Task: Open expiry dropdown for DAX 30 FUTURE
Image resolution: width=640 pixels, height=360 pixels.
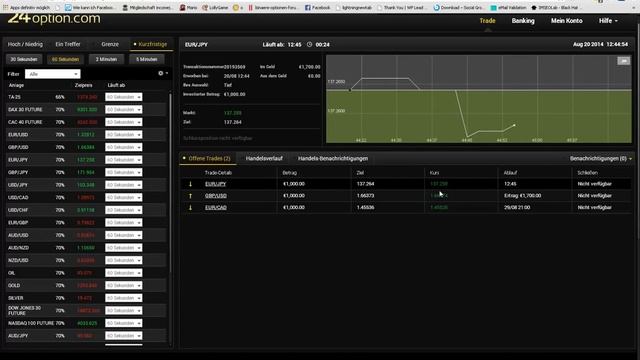Action: [124, 109]
